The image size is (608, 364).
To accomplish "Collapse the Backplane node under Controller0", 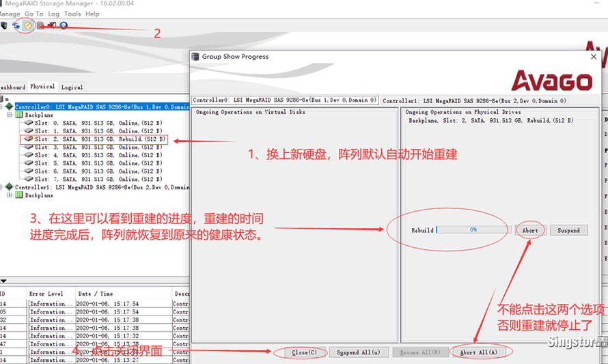I will [x=10, y=115].
